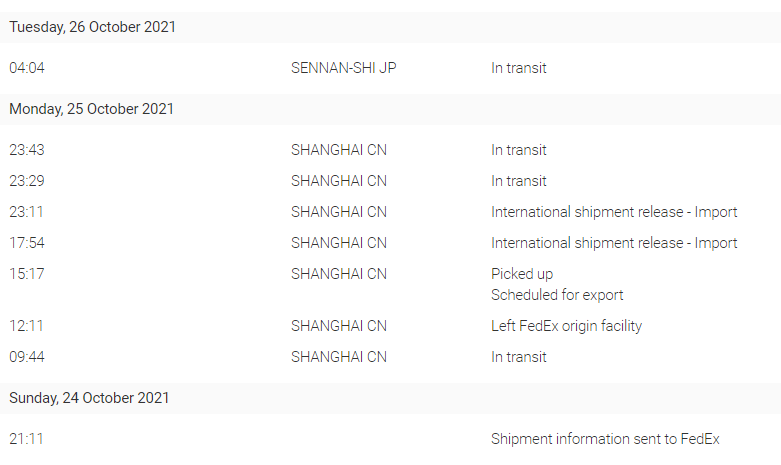Select the SENNAN-SHI JP location

(x=350, y=69)
